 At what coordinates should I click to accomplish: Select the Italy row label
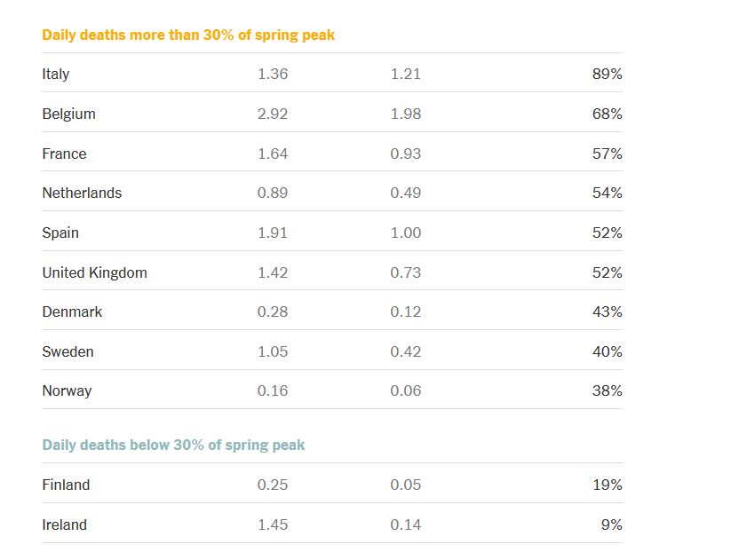tap(56, 75)
